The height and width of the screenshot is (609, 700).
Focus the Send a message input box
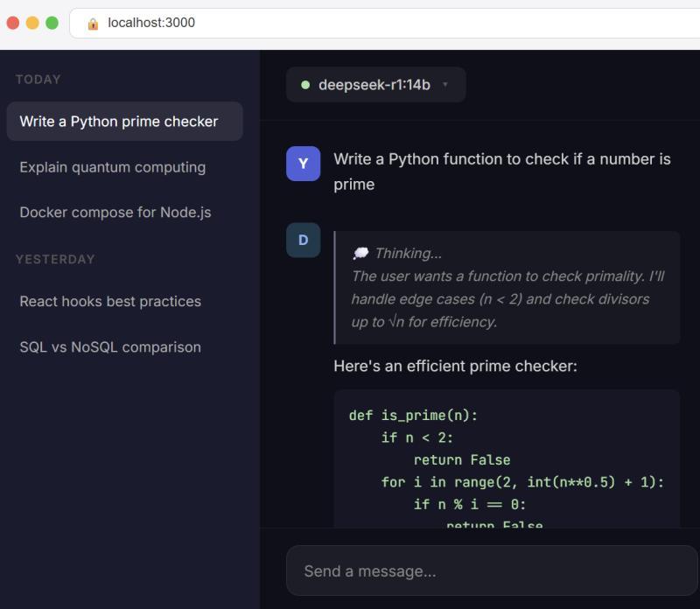pos(490,571)
